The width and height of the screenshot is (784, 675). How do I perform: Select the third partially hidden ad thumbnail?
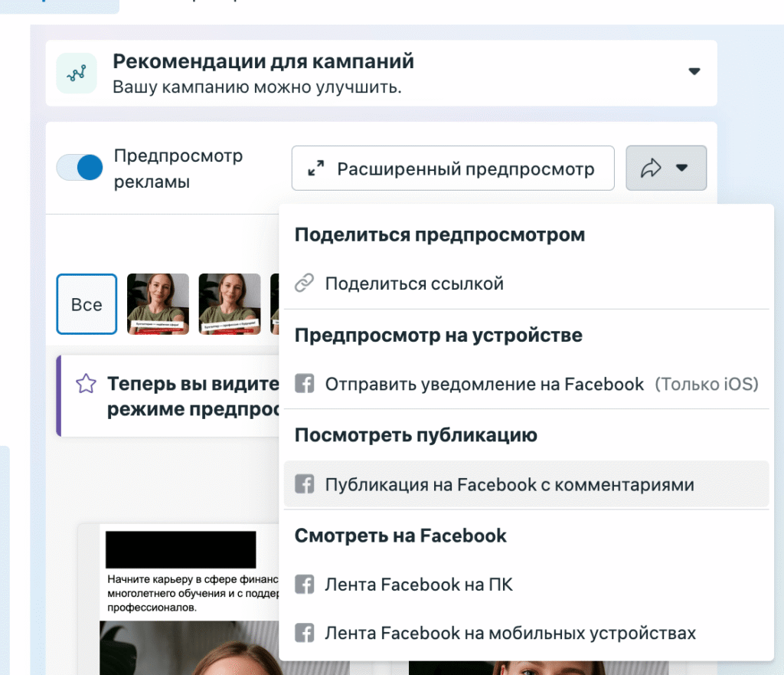(x=275, y=304)
